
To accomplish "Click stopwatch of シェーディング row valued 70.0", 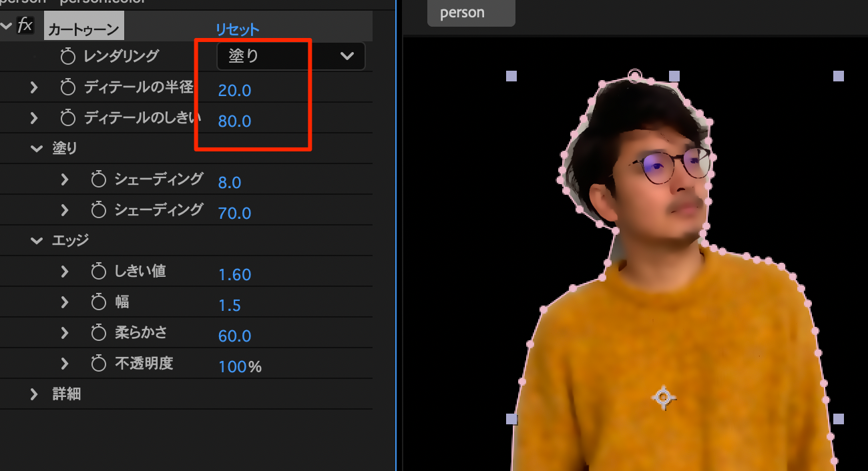I will 99,210.
